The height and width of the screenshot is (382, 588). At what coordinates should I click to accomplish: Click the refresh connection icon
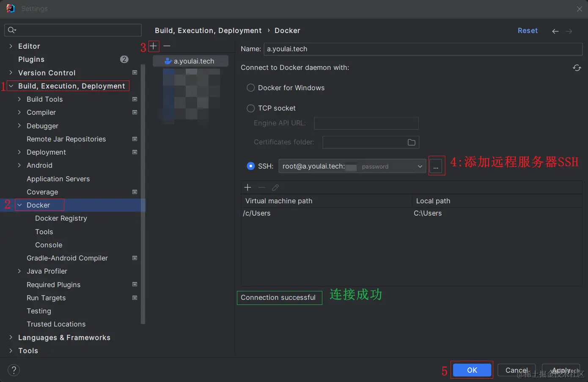577,68
